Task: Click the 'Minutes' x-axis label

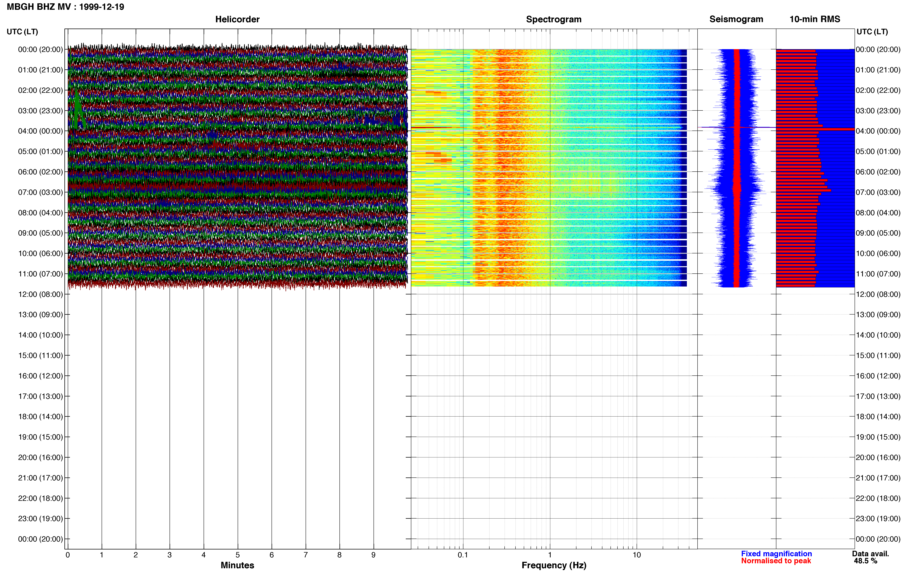Action: point(237,565)
